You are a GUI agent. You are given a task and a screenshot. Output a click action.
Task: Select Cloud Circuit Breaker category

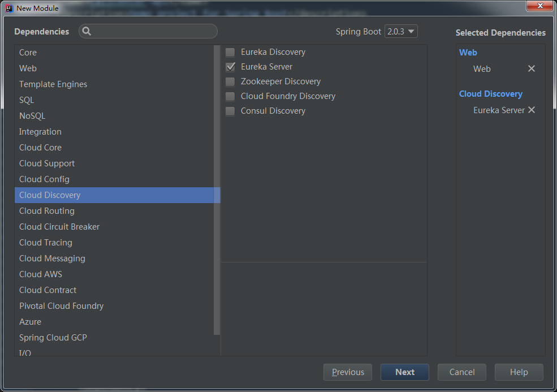[x=114, y=227]
